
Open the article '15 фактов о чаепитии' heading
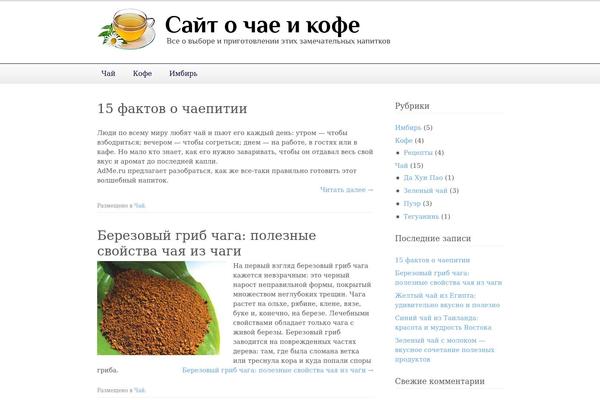click(x=172, y=108)
